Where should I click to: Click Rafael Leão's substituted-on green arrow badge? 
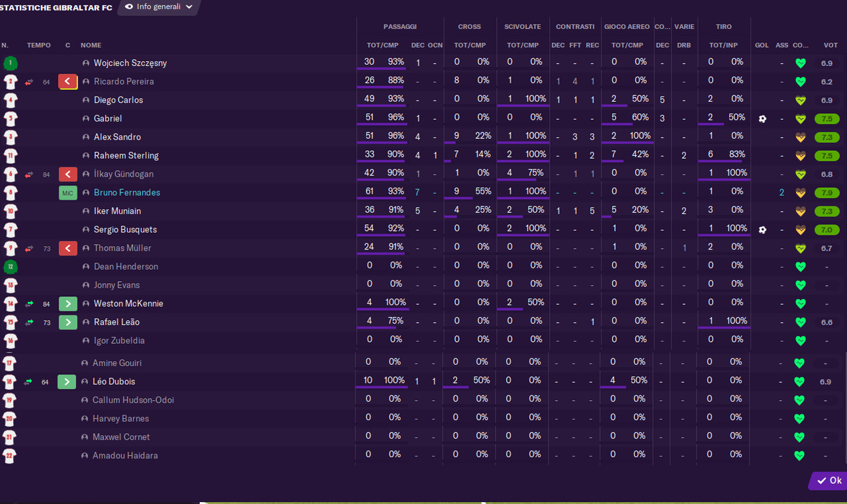[67, 323]
